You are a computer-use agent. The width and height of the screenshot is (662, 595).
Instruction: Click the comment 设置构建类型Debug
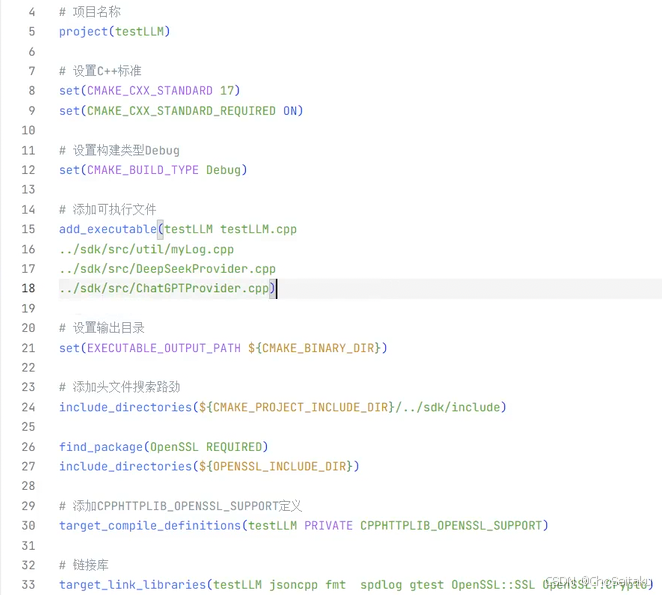[119, 150]
